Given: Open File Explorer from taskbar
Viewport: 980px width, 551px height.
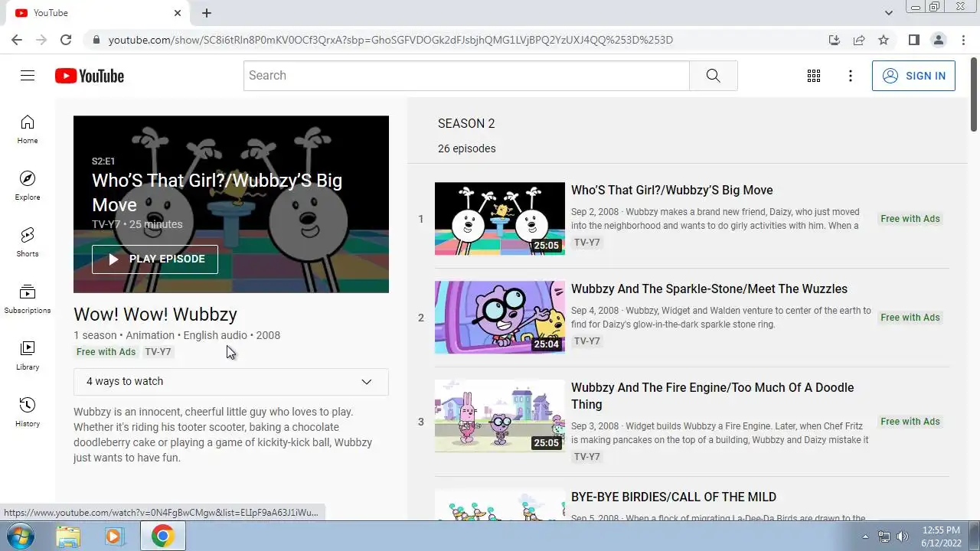Looking at the screenshot, I should tap(68, 536).
